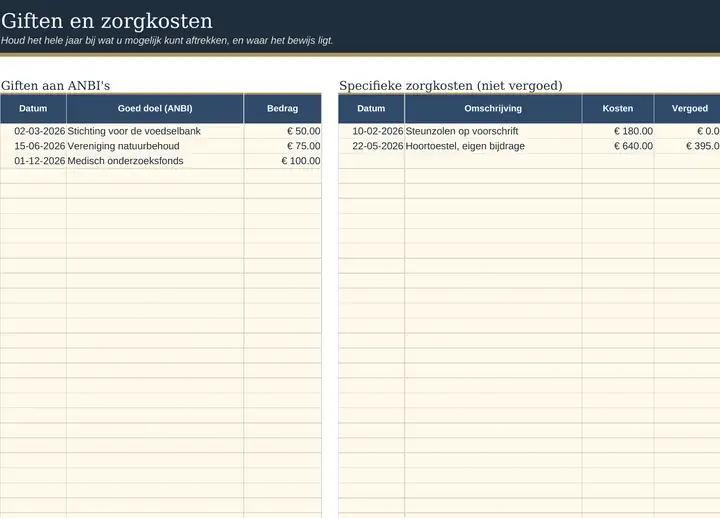
Task: Select date cell 22-05-2026
Action: click(371, 146)
